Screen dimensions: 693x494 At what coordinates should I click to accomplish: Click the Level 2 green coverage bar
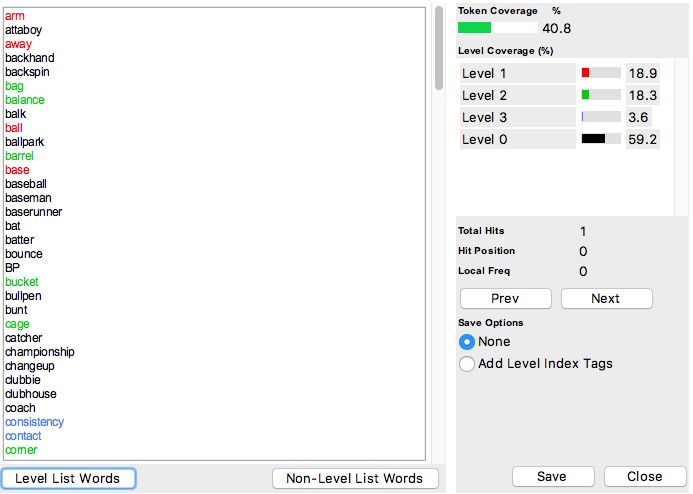pyautogui.click(x=585, y=95)
